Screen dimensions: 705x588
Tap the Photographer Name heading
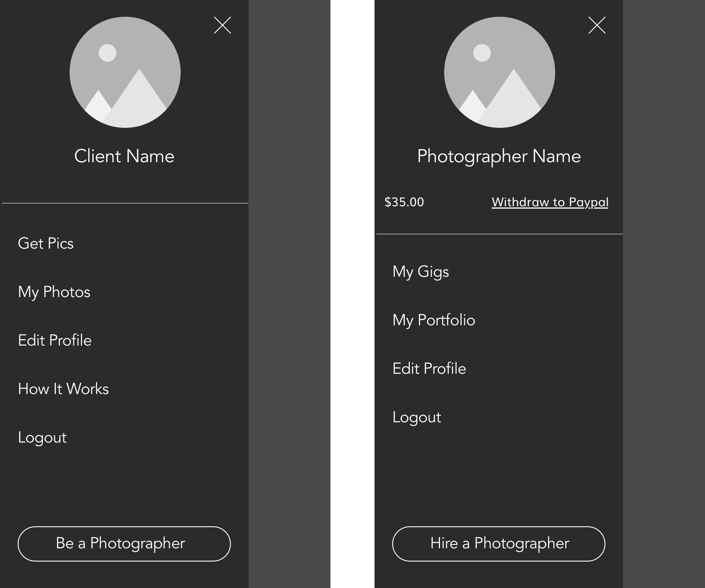[x=499, y=157]
